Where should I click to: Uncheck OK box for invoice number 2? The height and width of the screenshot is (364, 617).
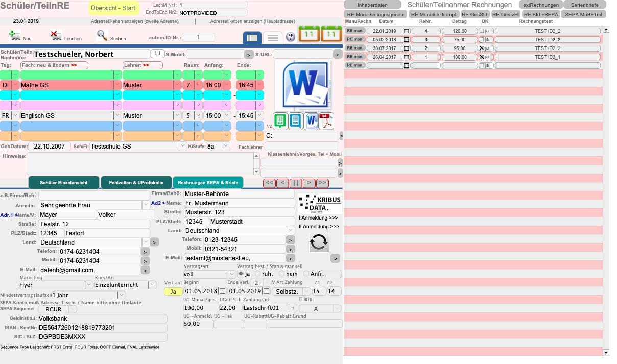click(x=481, y=48)
